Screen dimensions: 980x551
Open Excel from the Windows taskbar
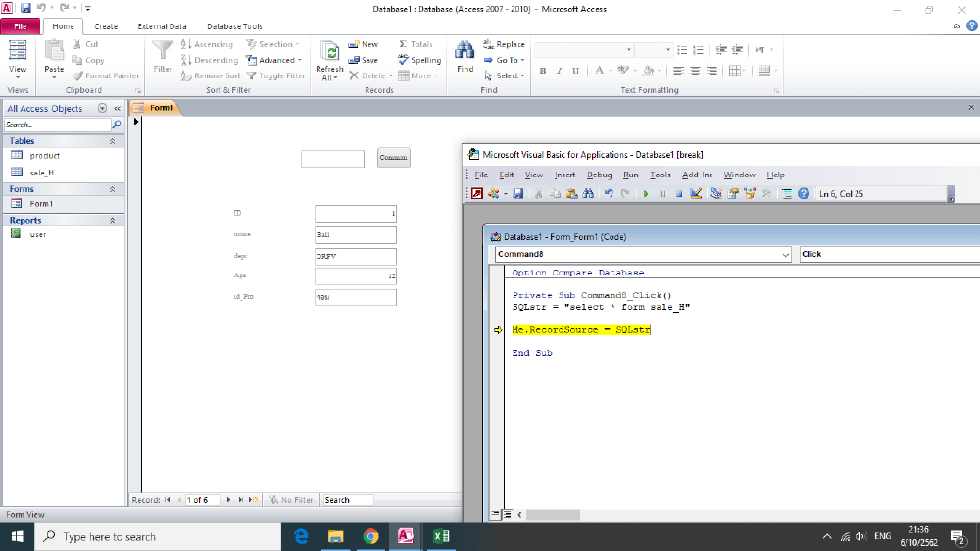(441, 536)
